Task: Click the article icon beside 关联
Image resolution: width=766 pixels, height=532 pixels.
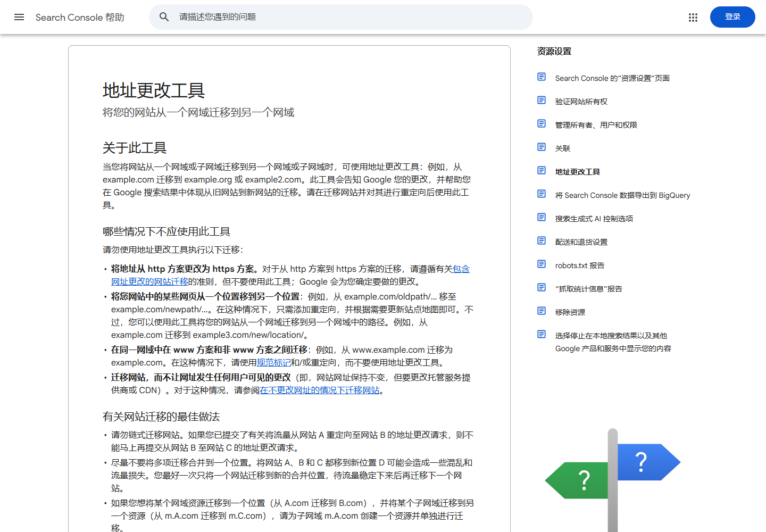Action: 542,147
